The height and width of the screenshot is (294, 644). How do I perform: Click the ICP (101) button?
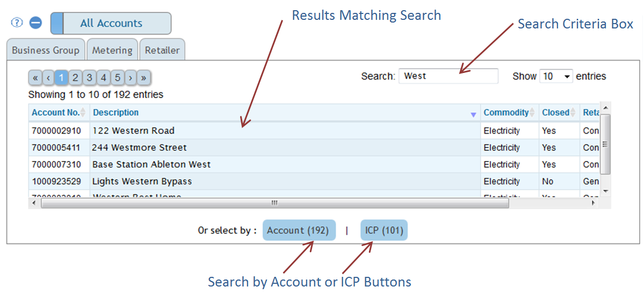tap(384, 231)
